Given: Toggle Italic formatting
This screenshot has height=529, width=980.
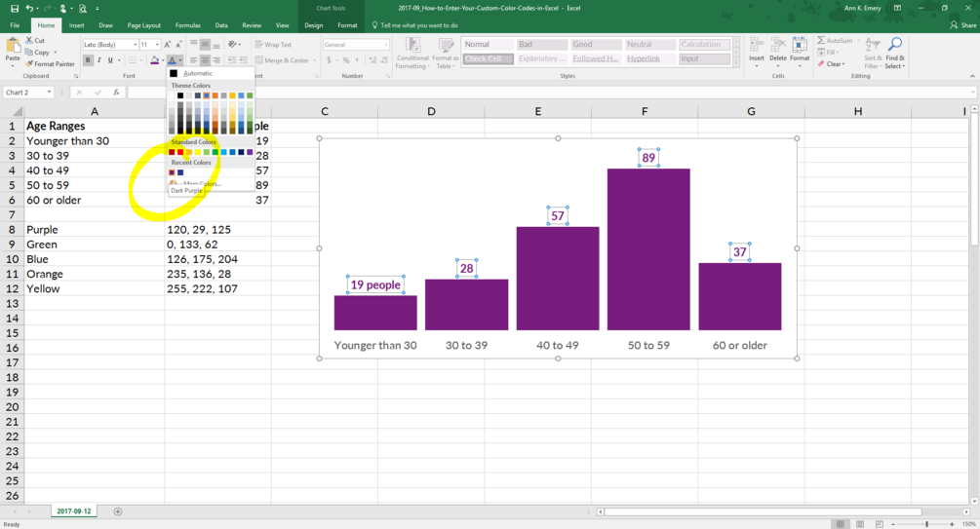Looking at the screenshot, I should (99, 60).
